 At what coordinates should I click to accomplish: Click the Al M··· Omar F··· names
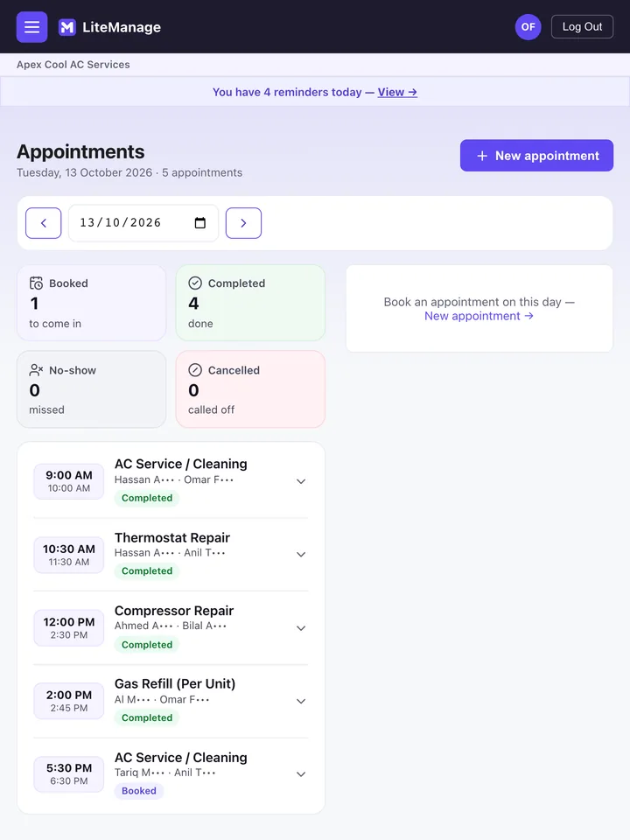tap(162, 699)
